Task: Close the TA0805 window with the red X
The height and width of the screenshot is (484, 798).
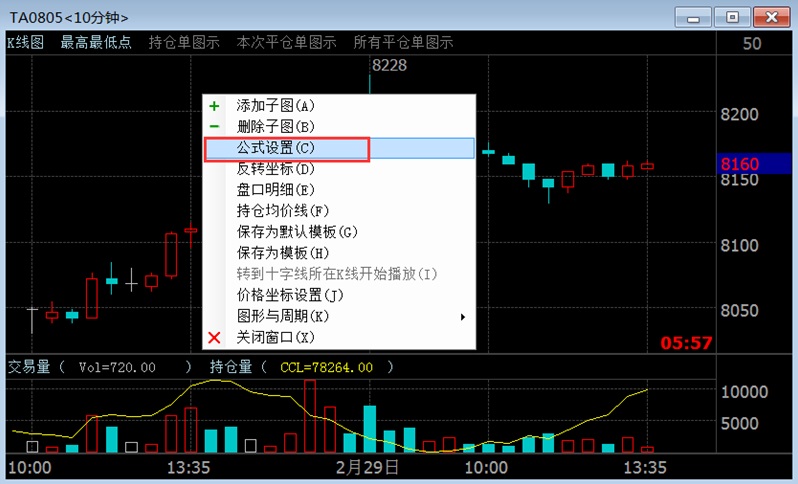Action: (x=772, y=17)
